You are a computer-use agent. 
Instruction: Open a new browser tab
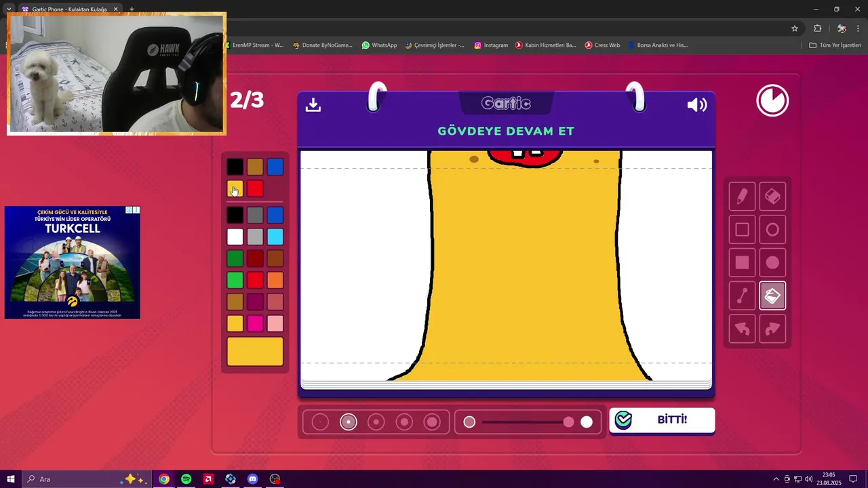[x=132, y=9]
